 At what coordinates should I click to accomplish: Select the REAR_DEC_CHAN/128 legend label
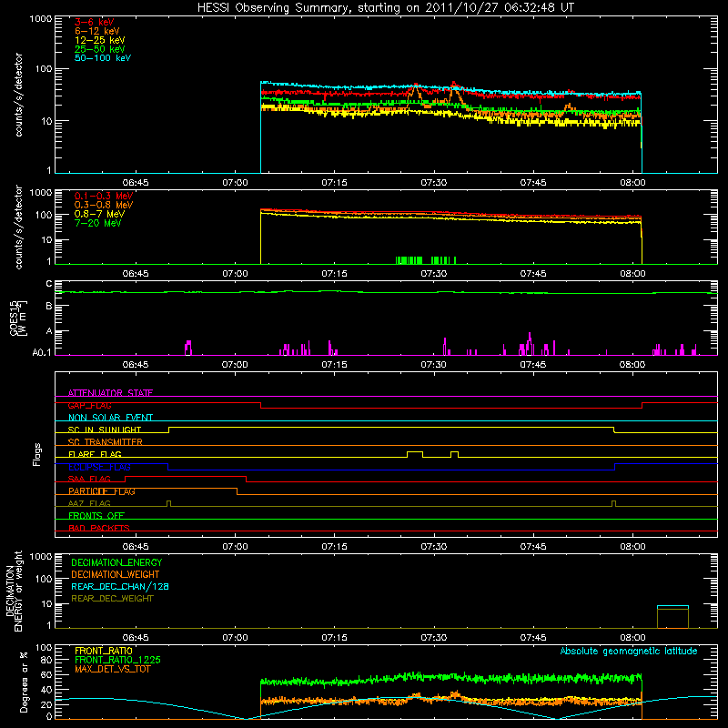click(120, 586)
